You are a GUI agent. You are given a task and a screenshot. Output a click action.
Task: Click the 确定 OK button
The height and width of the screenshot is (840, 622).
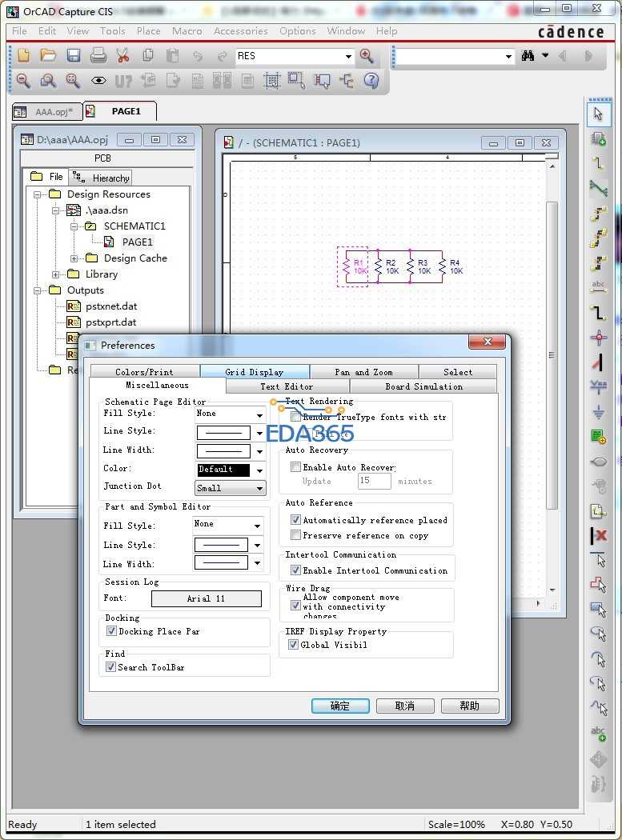point(340,706)
